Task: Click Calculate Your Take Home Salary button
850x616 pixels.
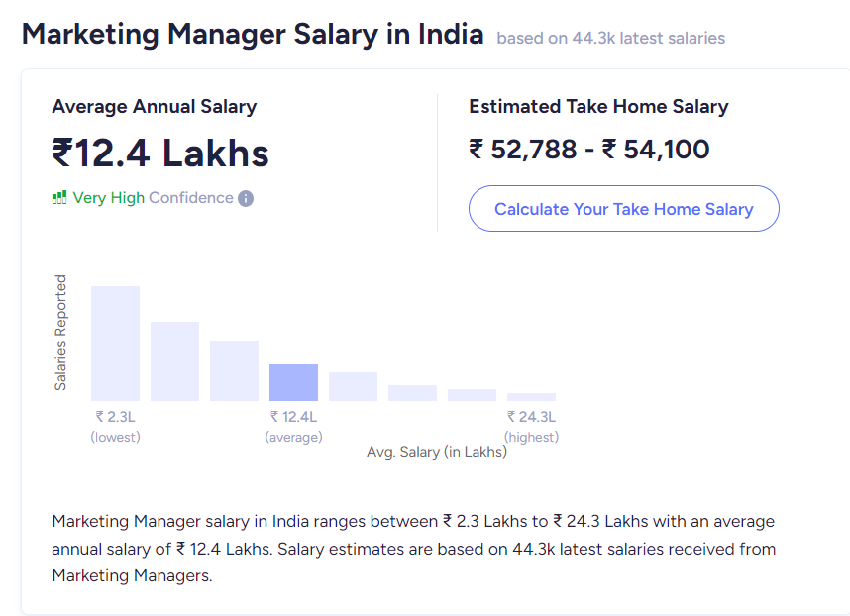Action: 623,209
